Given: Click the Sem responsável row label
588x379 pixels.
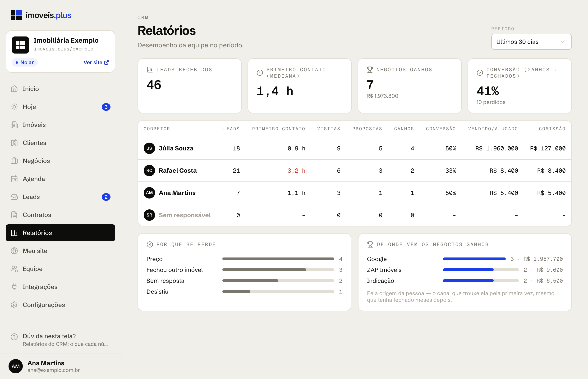Looking at the screenshot, I should [184, 215].
